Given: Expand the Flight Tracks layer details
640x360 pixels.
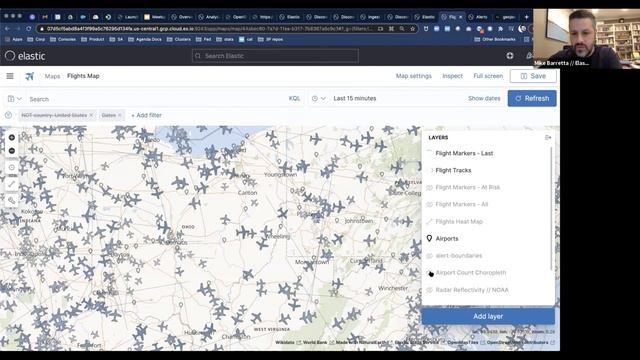Looking at the screenshot, I should click(431, 170).
